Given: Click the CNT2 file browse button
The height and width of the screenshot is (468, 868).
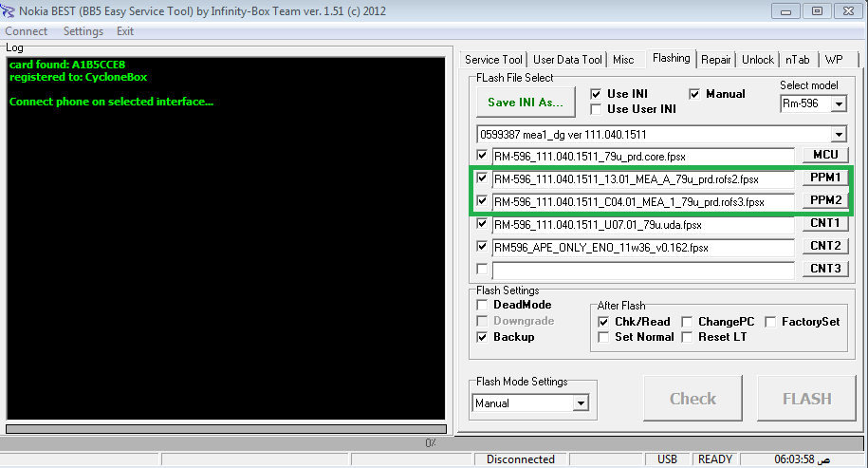Looking at the screenshot, I should 825,246.
